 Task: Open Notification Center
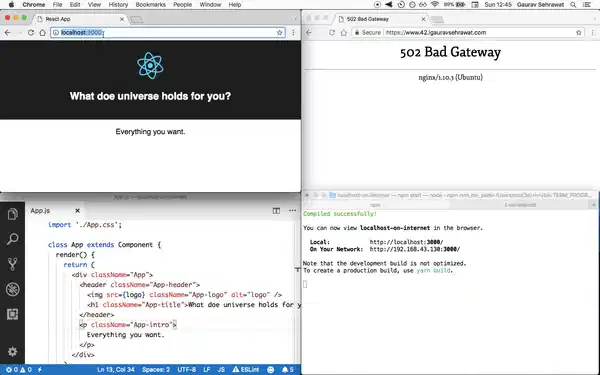pyautogui.click(x=587, y=5)
